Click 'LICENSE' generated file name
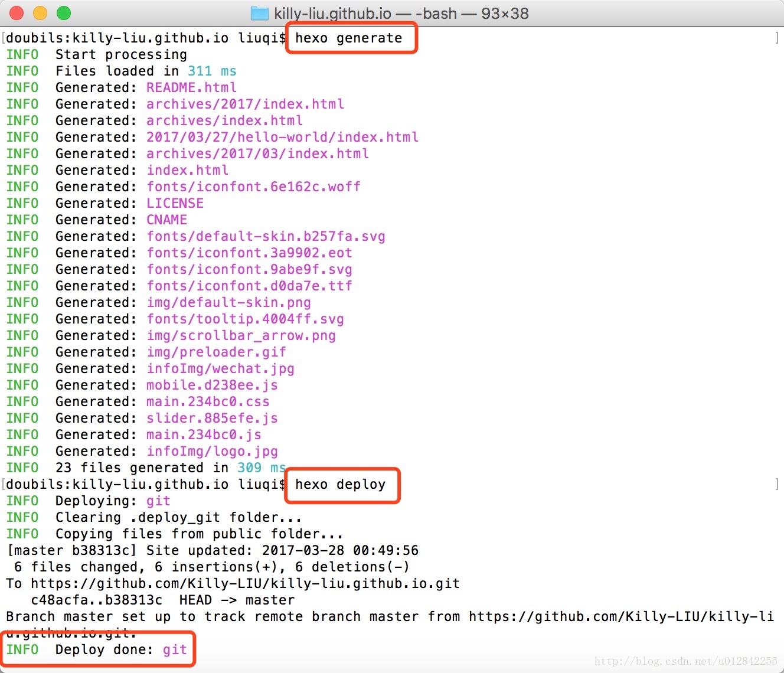The width and height of the screenshot is (784, 673). coord(175,204)
